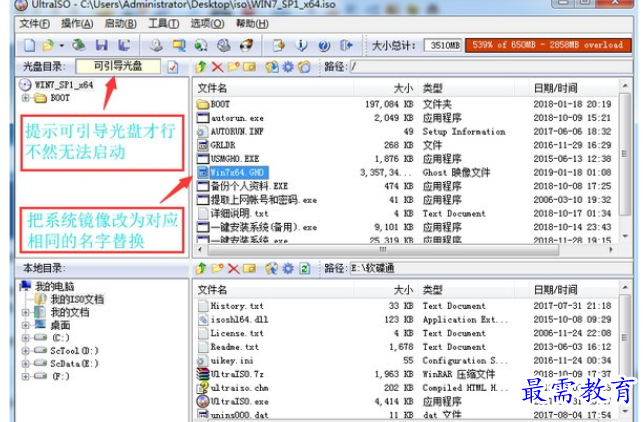Viewport: 643px width, 422px height.
Task: Expand the BOOT folder in disc tree
Action: pyautogui.click(x=25, y=98)
